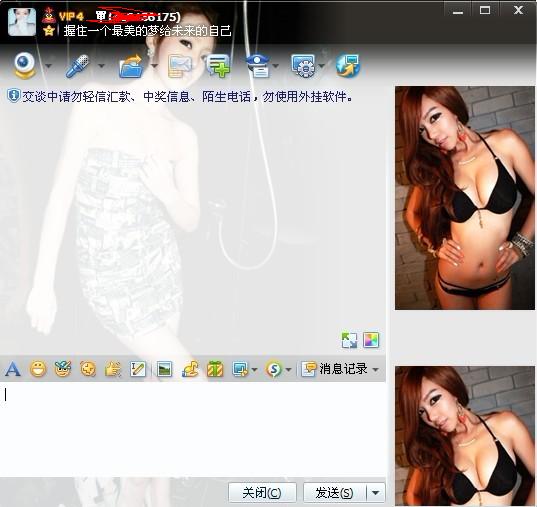Expand voice call options arrow
Viewport: 537px width, 507px height.
[101, 66]
